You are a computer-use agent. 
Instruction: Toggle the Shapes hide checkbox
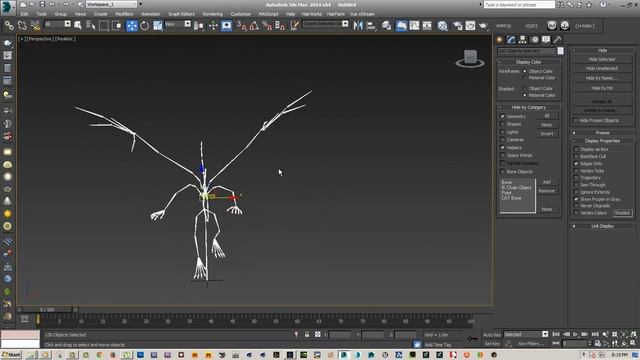pyautogui.click(x=503, y=124)
